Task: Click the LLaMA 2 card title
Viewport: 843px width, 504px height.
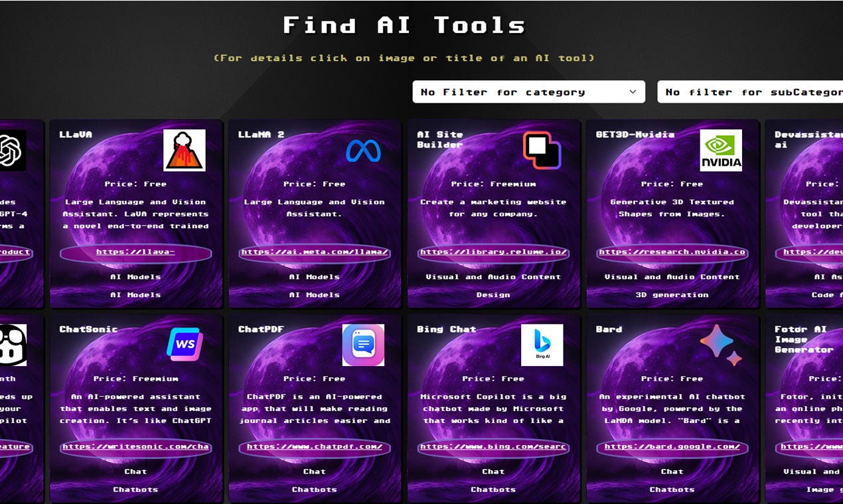Action: (261, 135)
